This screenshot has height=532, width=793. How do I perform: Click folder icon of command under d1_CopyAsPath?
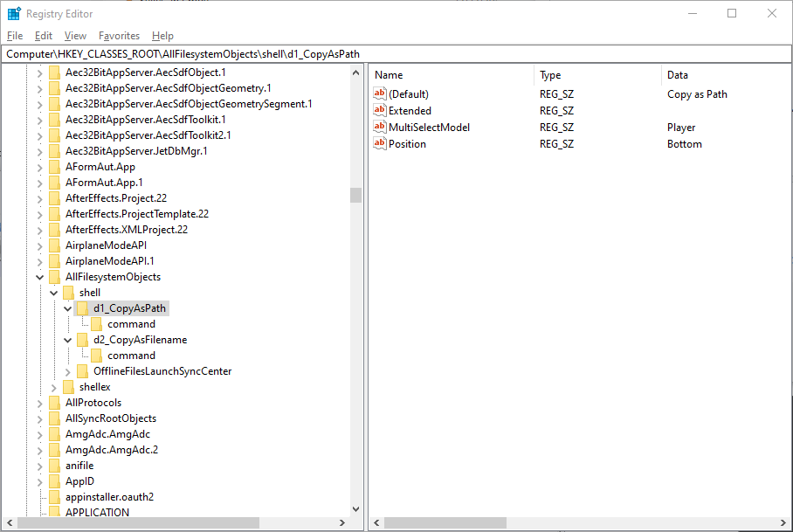click(x=97, y=324)
